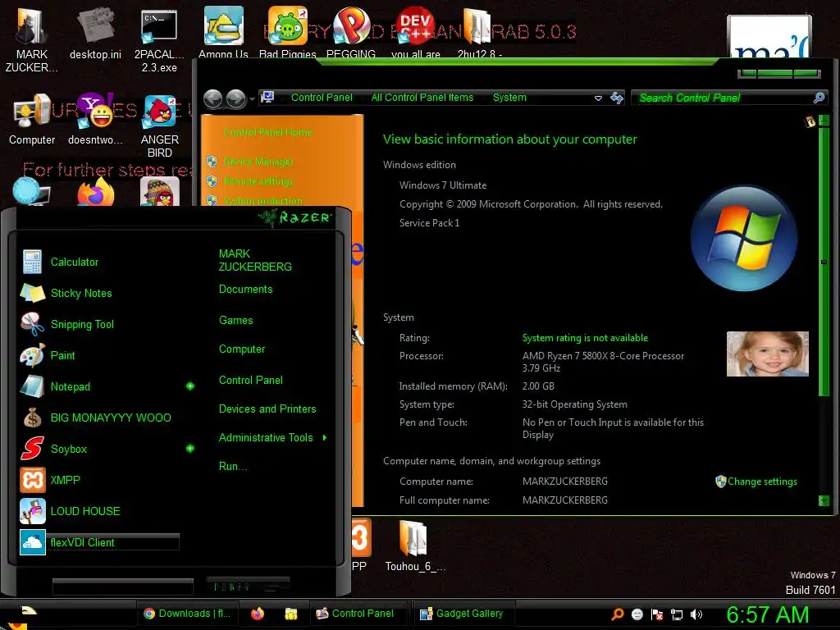
Task: Open Bad Piggies desktop shortcut
Action: (x=287, y=32)
